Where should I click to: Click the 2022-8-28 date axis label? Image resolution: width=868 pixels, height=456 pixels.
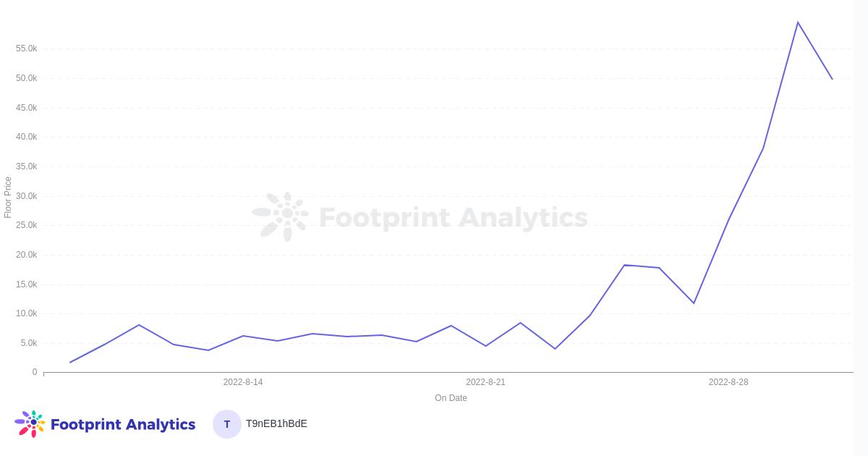pyautogui.click(x=728, y=382)
